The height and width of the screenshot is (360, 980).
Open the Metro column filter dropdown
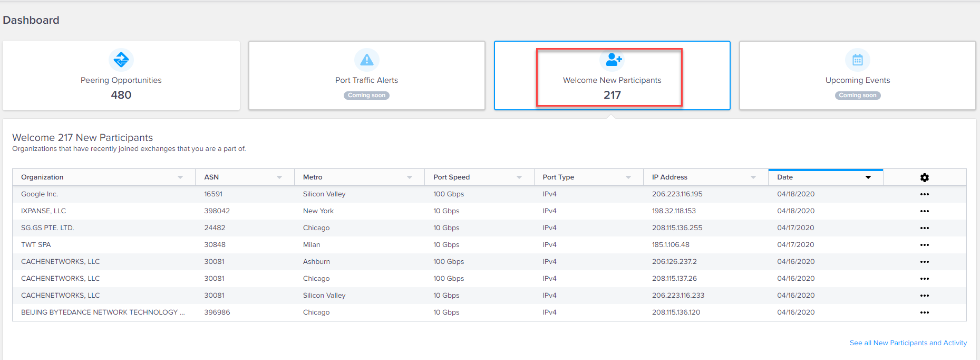tap(410, 177)
